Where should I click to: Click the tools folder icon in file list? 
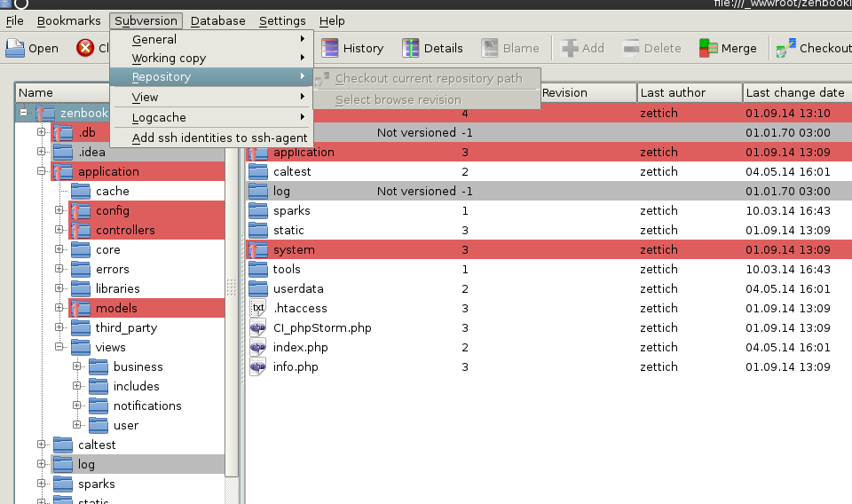tap(258, 270)
